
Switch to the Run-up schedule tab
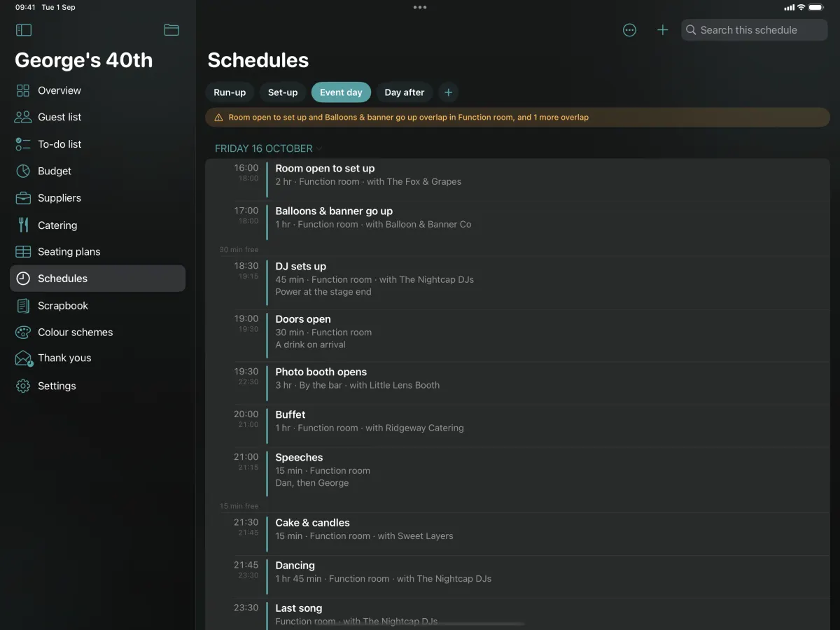click(230, 92)
